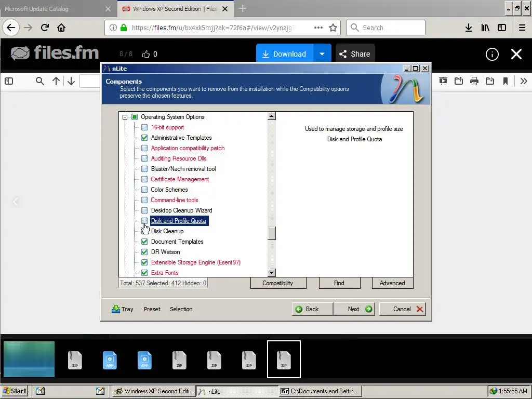Click the component list scrollbar thumb
The image size is (532, 399).
[271, 233]
